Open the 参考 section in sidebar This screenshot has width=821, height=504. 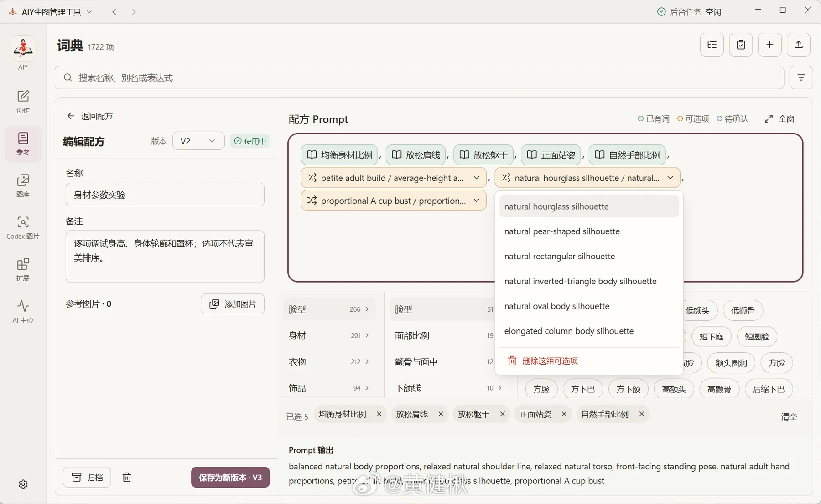click(23, 144)
